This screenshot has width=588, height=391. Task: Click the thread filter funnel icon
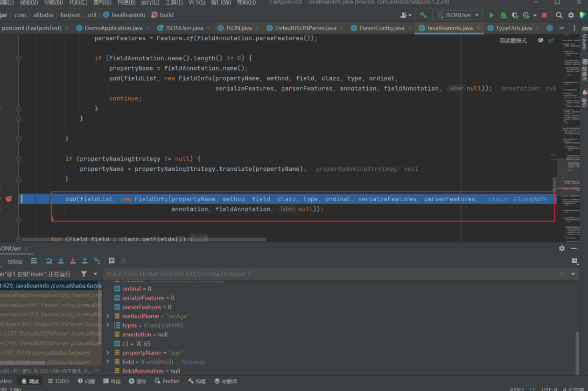(84, 274)
